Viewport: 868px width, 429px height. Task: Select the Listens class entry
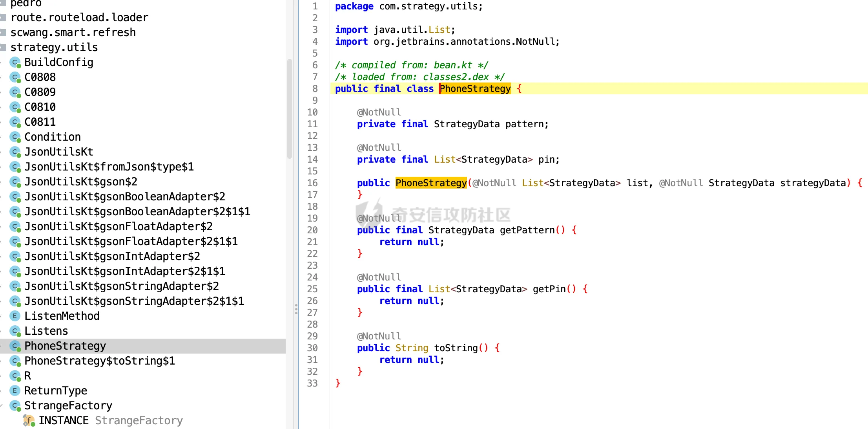46,331
